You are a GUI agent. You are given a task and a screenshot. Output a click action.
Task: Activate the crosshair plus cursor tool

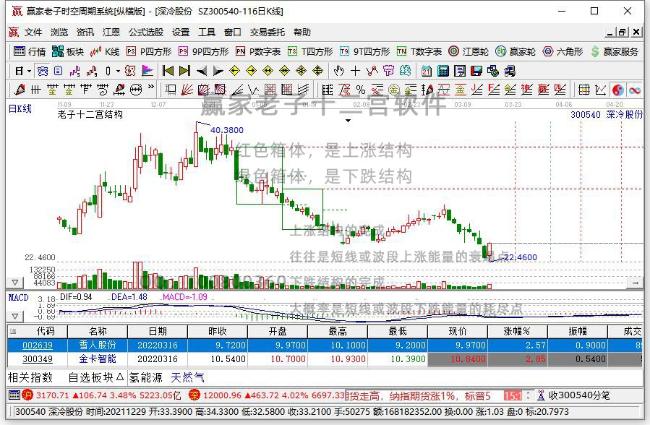tap(355, 71)
